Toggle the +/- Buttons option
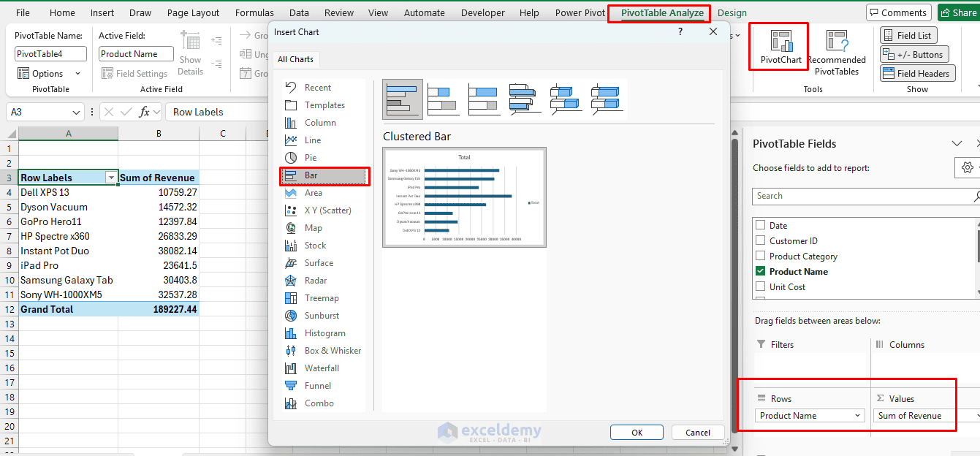 [x=914, y=54]
